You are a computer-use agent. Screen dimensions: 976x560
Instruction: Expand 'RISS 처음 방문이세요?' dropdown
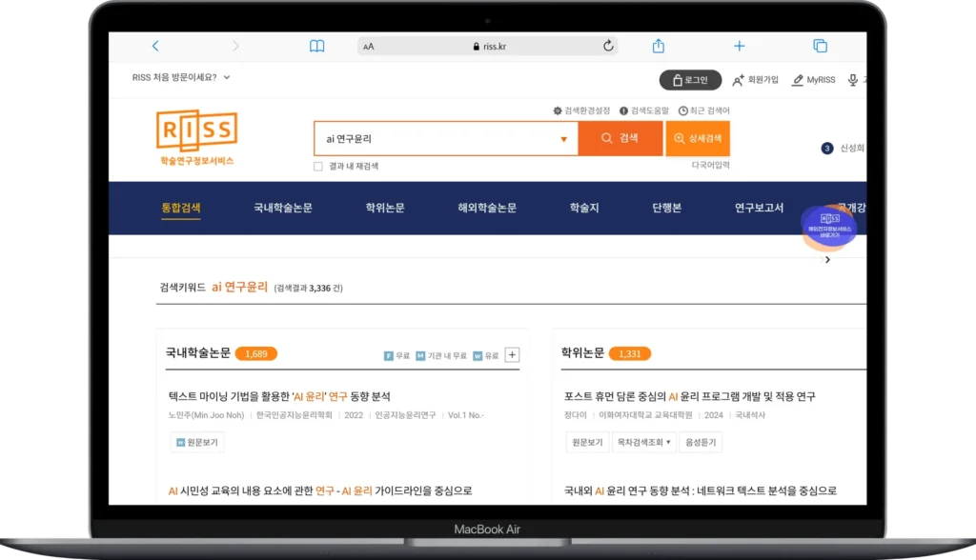pos(181,77)
